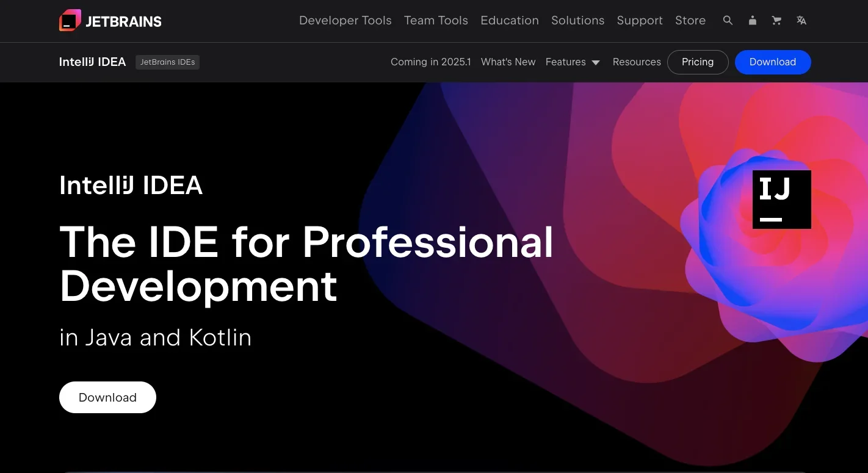Viewport: 868px width, 473px height.
Task: Click the language selector icon
Action: point(801,21)
